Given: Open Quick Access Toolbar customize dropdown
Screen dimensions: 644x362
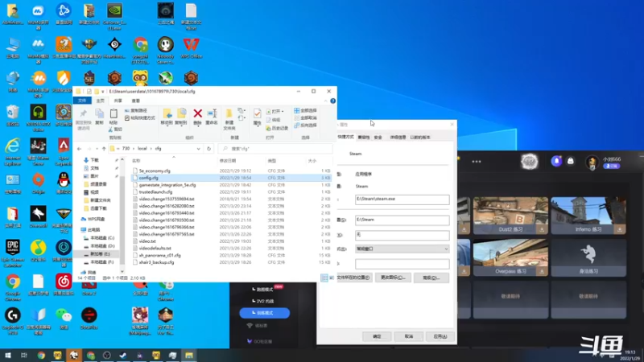Looking at the screenshot, I should click(x=103, y=92).
